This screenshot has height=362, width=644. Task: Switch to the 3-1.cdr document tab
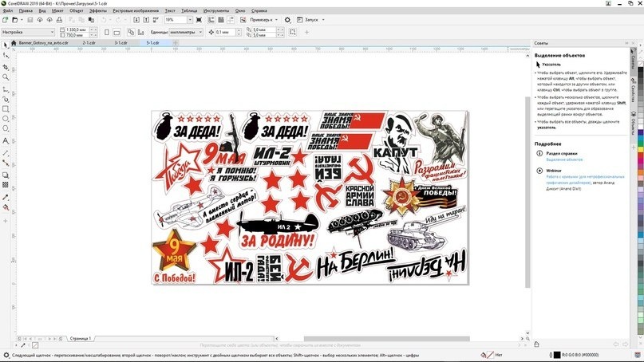[121, 43]
